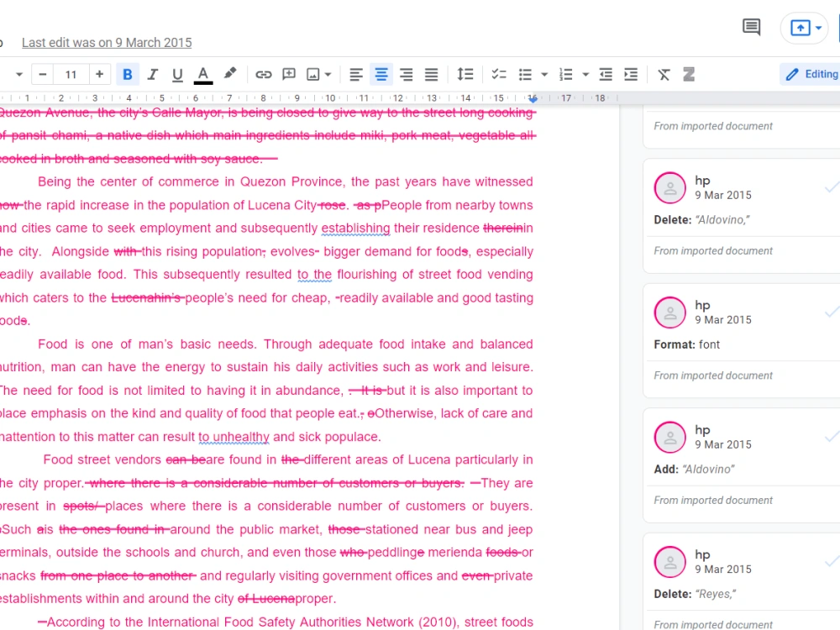Open the comment history panel
This screenshot has height=630, width=840.
pyautogui.click(x=750, y=27)
